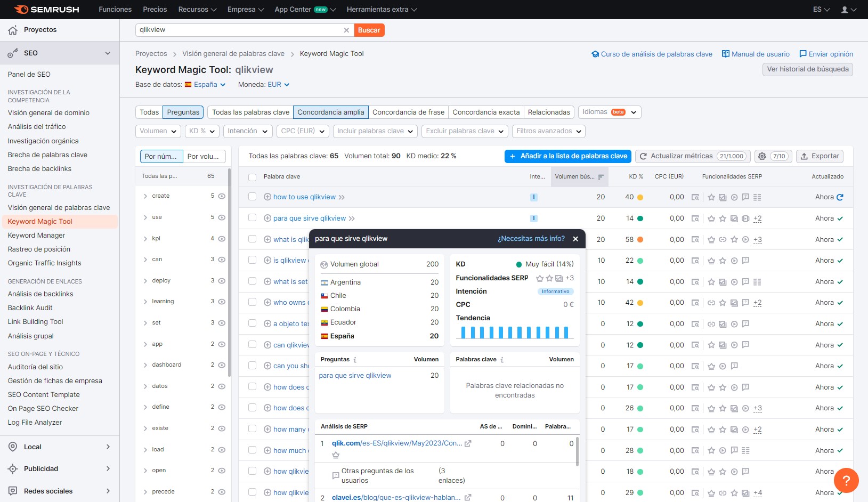Select the Concordancia de frase tab
Image resolution: width=868 pixels, height=502 pixels.
coord(408,112)
